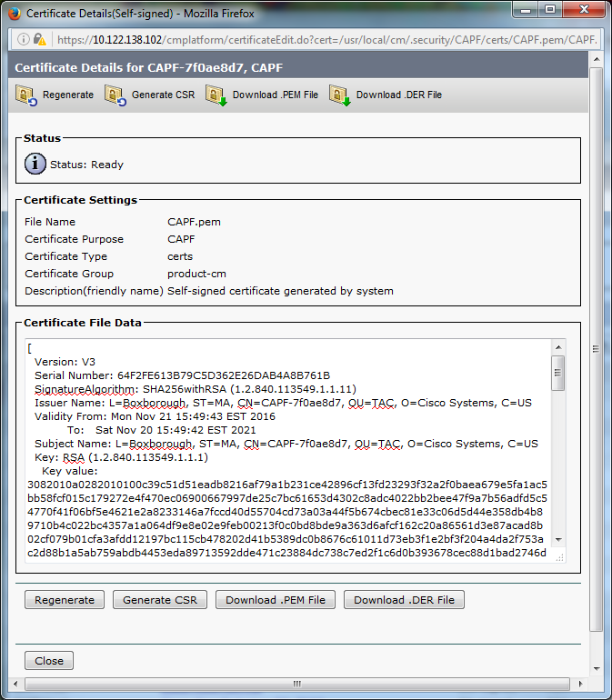Click the horizontal scrollbar right arrow
The width and height of the screenshot is (612, 700).
581,684
